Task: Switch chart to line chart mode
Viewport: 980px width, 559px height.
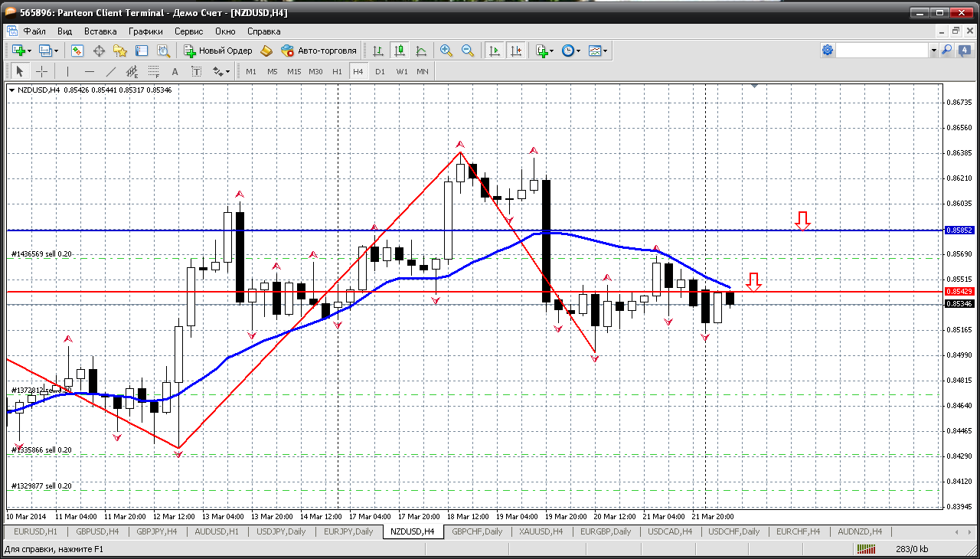Action: point(420,51)
